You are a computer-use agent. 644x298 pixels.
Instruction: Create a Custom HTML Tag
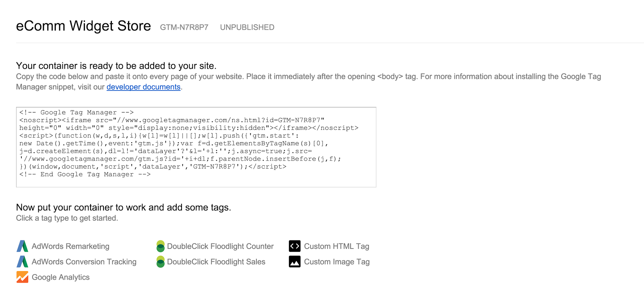pyautogui.click(x=336, y=246)
